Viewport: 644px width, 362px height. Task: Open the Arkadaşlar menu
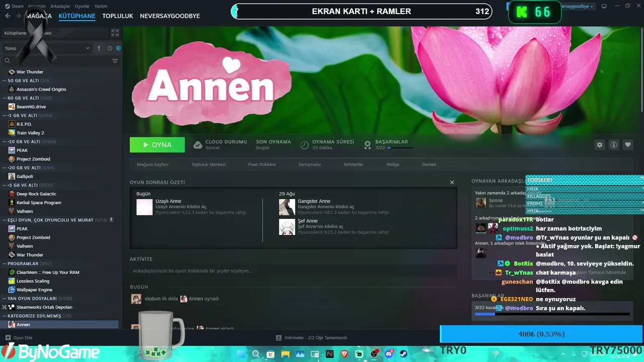point(60,6)
